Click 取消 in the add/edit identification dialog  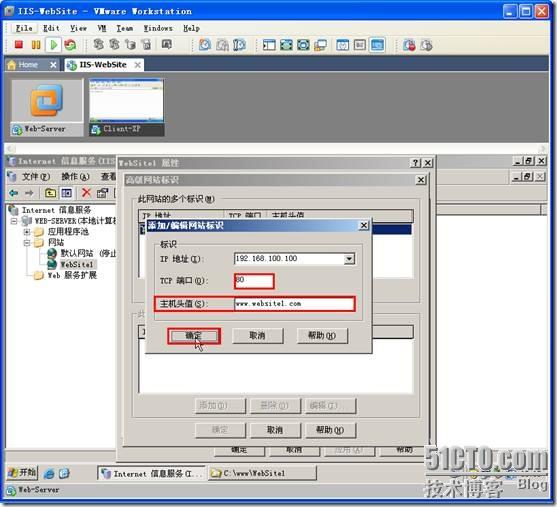click(258, 336)
